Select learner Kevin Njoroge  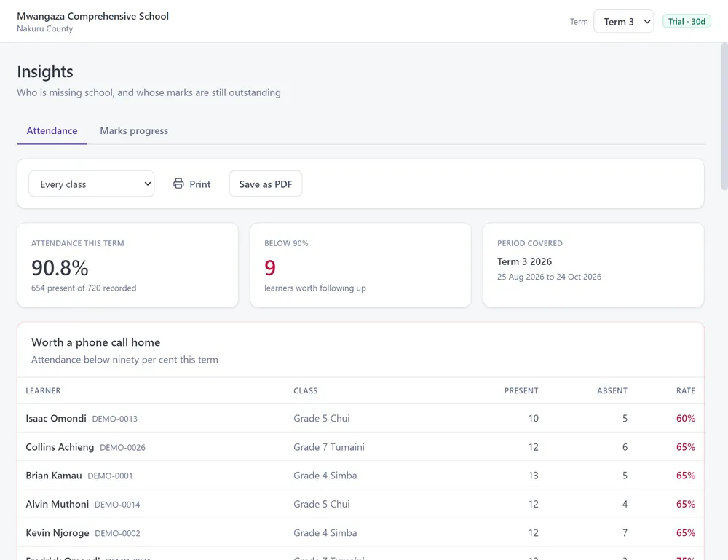point(58,533)
